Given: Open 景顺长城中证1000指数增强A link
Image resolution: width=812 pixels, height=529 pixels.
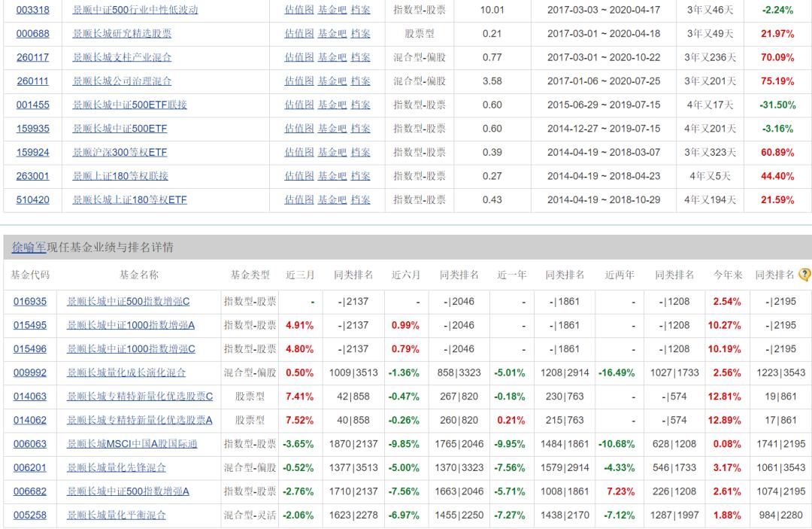Looking at the screenshot, I should coord(131,325).
